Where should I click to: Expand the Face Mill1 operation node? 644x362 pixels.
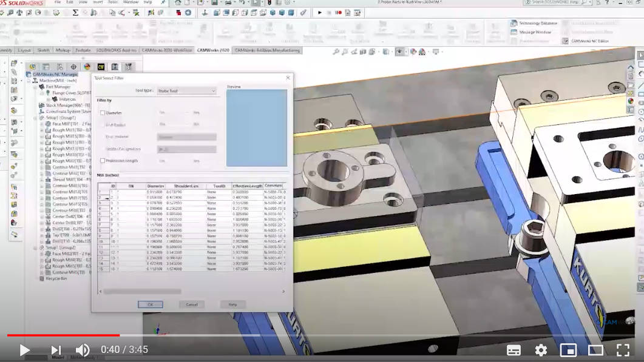42,124
